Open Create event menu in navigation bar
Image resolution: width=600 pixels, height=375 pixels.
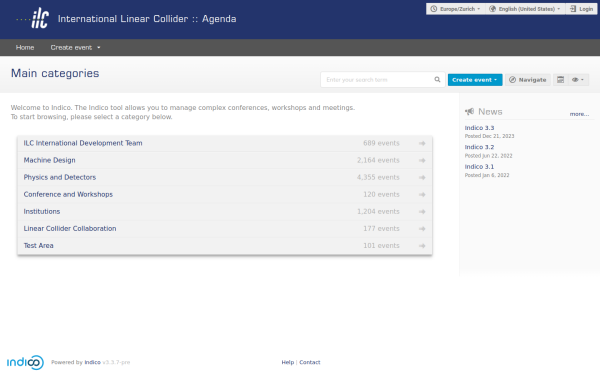[x=75, y=47]
